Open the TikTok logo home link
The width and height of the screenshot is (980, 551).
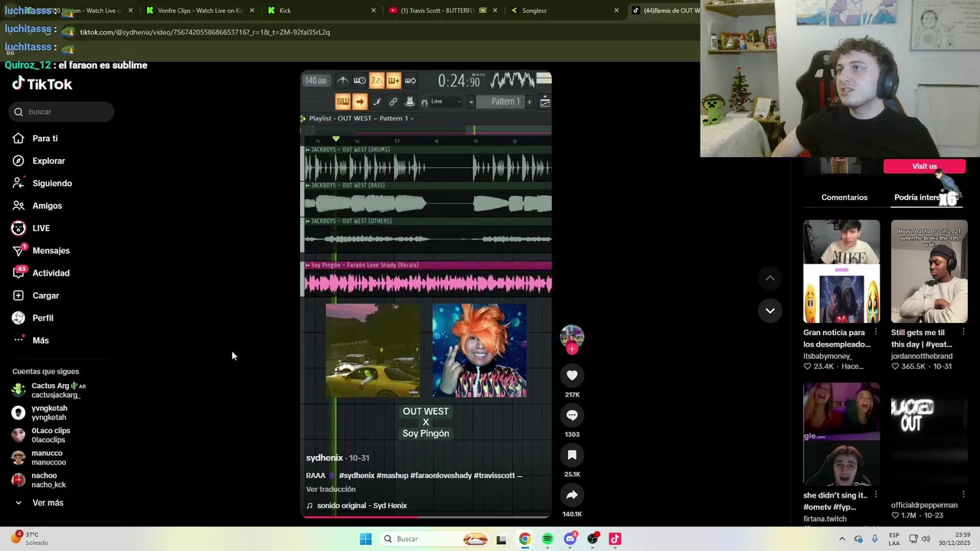(42, 84)
